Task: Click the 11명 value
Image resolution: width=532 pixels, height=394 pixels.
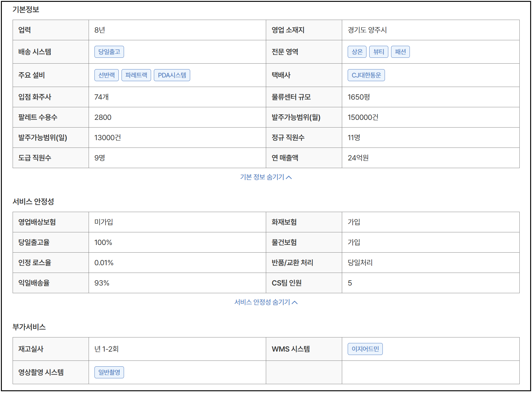Action: pyautogui.click(x=354, y=137)
